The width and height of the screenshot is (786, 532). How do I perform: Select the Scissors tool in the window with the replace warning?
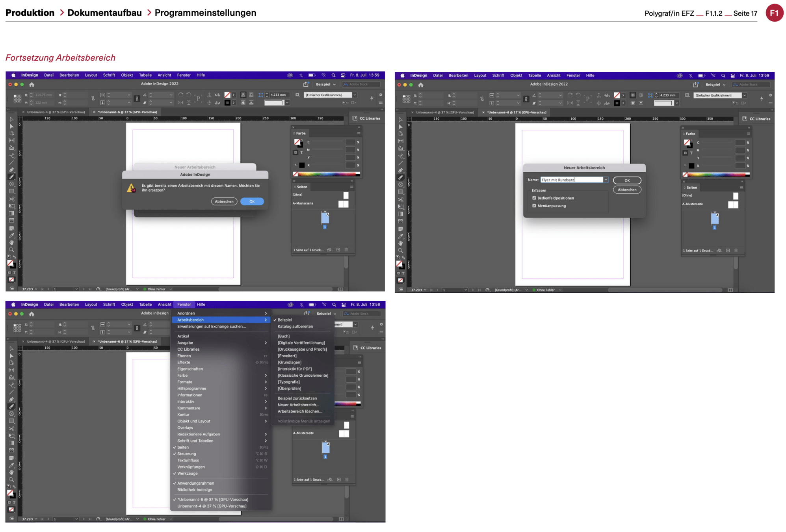(x=11, y=199)
